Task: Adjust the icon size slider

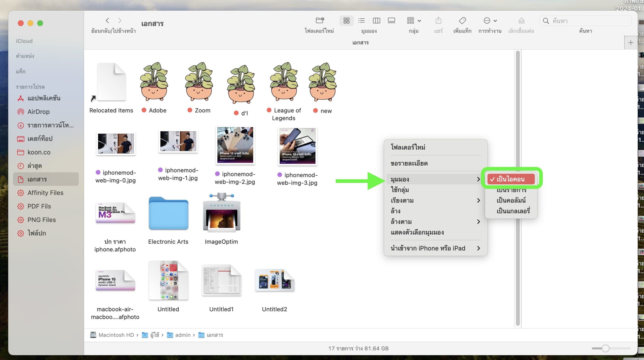Action: click(x=606, y=348)
